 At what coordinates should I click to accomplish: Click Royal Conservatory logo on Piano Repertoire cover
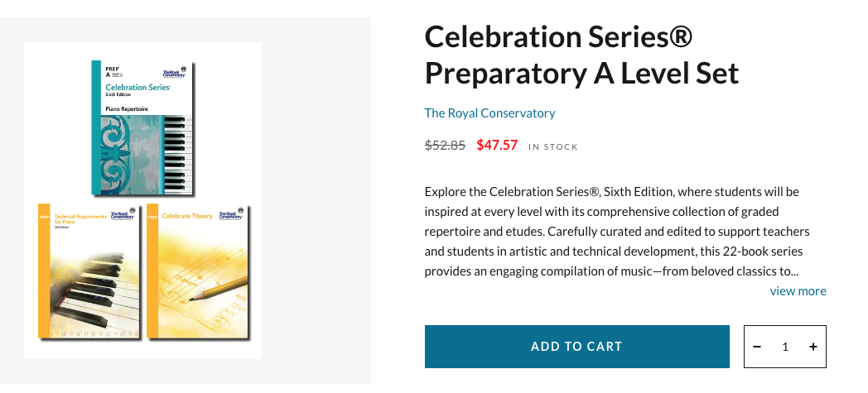click(x=175, y=73)
